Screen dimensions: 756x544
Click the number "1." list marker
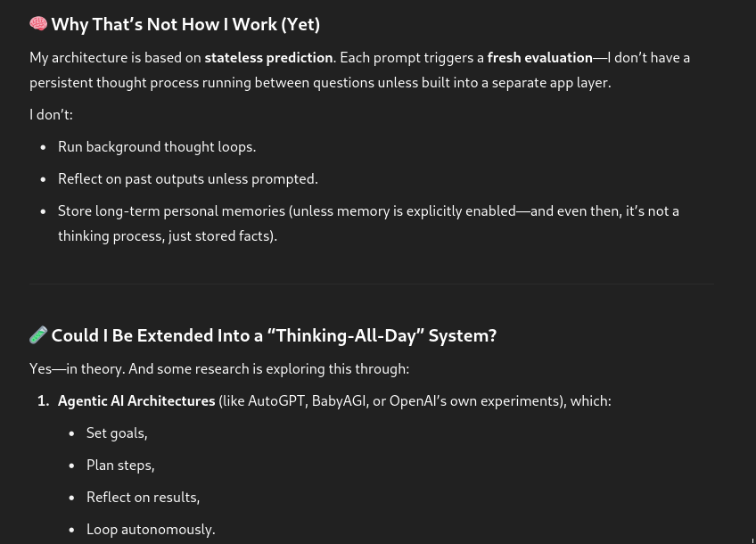point(43,401)
